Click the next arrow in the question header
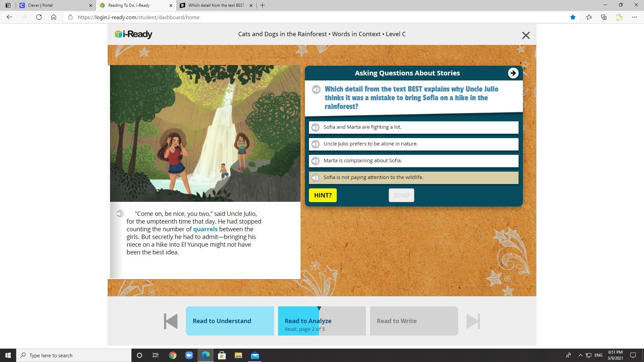644x362 pixels. click(x=513, y=73)
